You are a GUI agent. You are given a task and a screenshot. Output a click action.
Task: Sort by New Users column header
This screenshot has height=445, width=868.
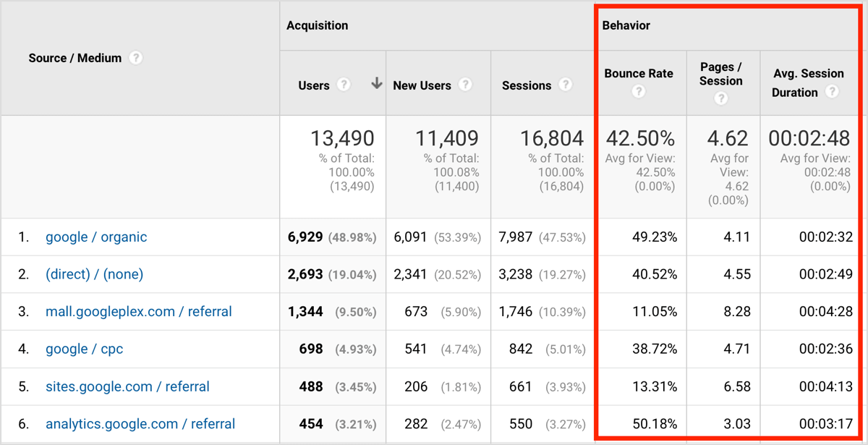coord(422,85)
